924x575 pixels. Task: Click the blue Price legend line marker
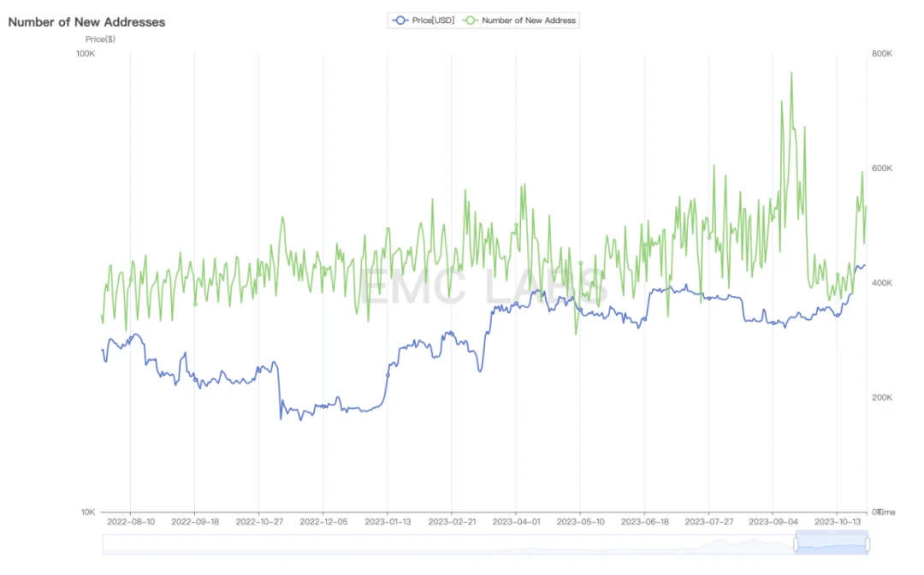400,20
